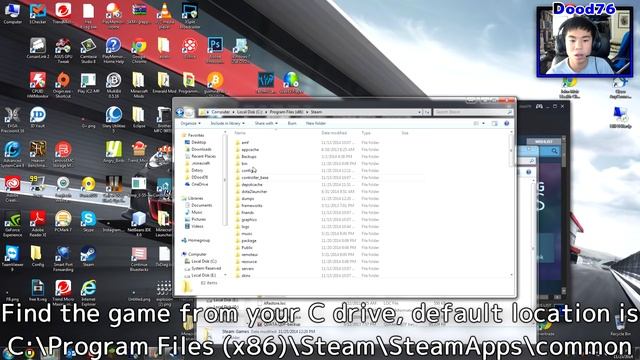Launch Adobe Photoshop from the desktop
640x360 pixels.
pos(215,50)
